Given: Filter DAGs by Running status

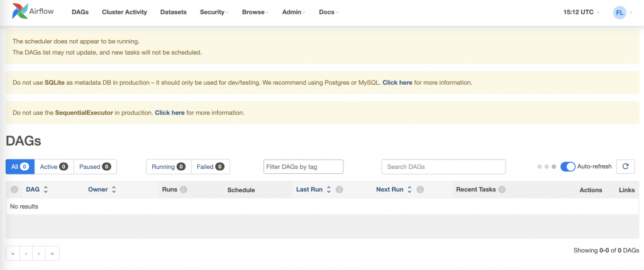Looking at the screenshot, I should (x=168, y=166).
